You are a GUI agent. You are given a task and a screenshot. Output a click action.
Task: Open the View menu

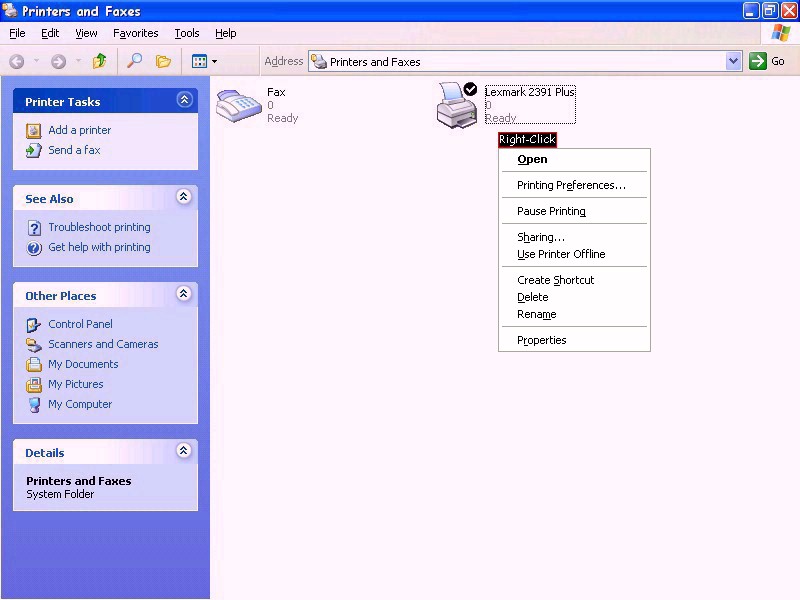pos(86,33)
